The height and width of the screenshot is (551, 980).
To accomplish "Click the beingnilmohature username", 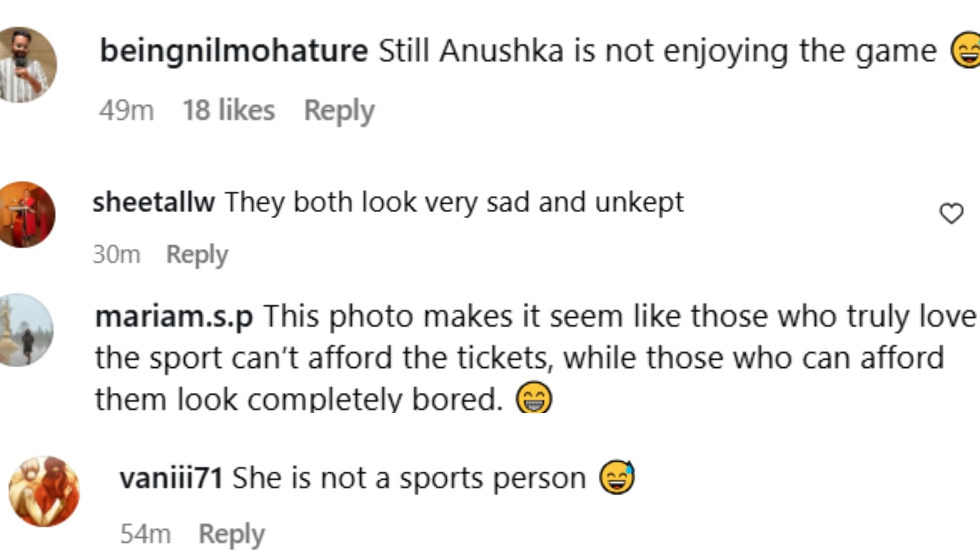I will point(234,51).
